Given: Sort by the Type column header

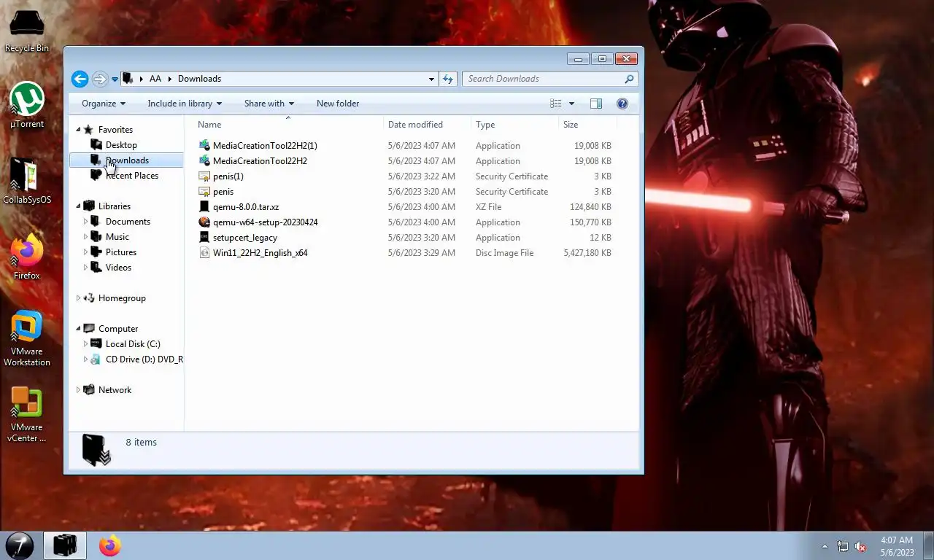Looking at the screenshot, I should (514, 125).
